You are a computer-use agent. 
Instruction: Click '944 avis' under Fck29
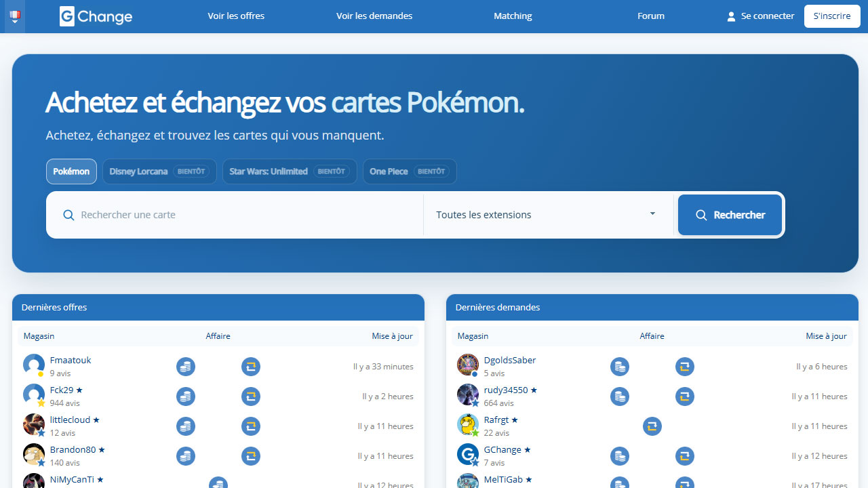pyautogui.click(x=65, y=403)
